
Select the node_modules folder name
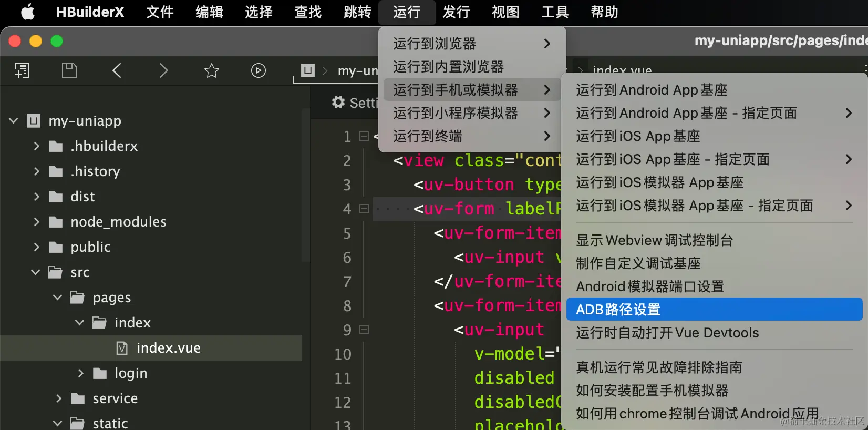pos(118,222)
